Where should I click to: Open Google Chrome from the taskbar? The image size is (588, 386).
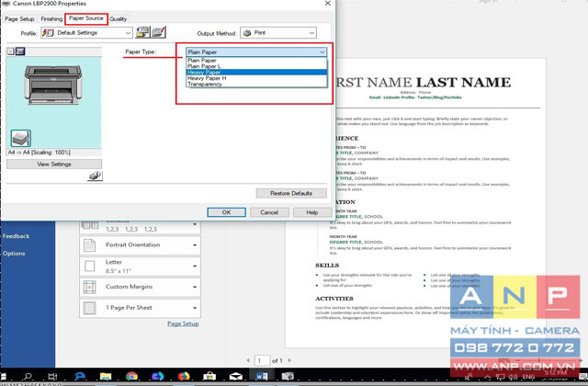tap(131, 376)
